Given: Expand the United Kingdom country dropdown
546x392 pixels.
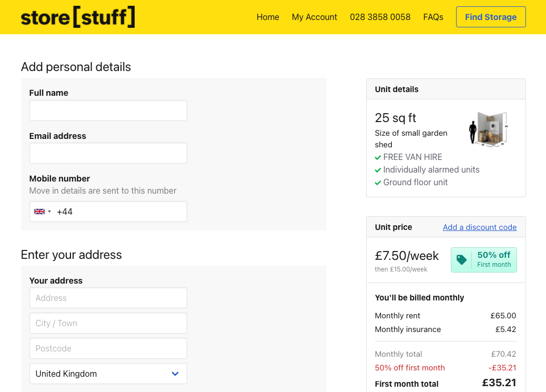Looking at the screenshot, I should [175, 374].
